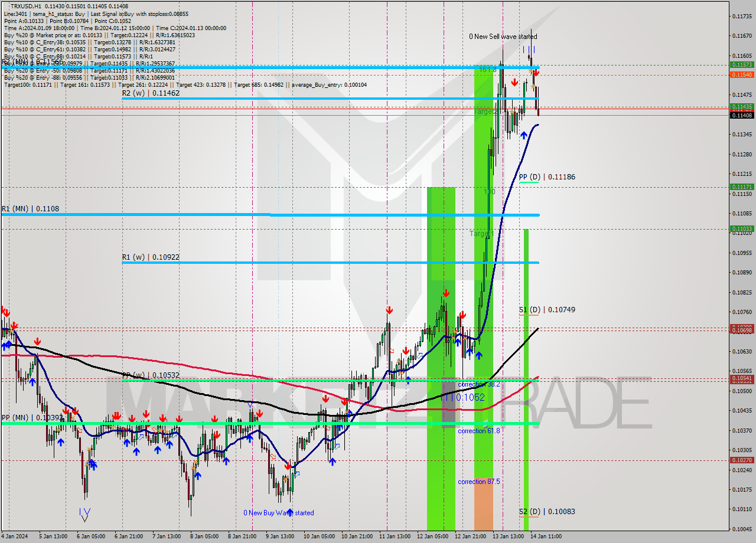Click the green 0.11171 price tag

742,187
